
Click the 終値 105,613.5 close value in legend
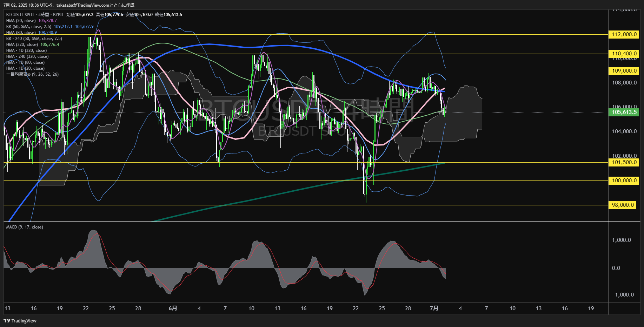point(168,15)
